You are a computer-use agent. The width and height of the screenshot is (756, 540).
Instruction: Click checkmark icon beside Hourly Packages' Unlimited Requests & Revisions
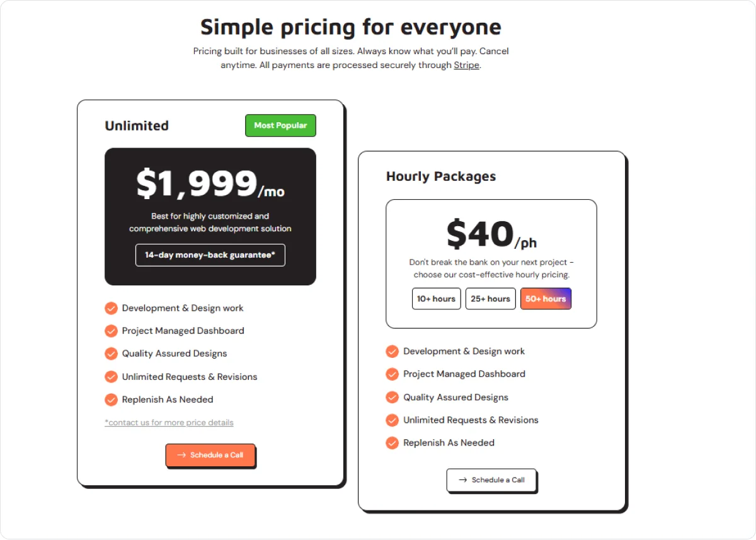(392, 420)
